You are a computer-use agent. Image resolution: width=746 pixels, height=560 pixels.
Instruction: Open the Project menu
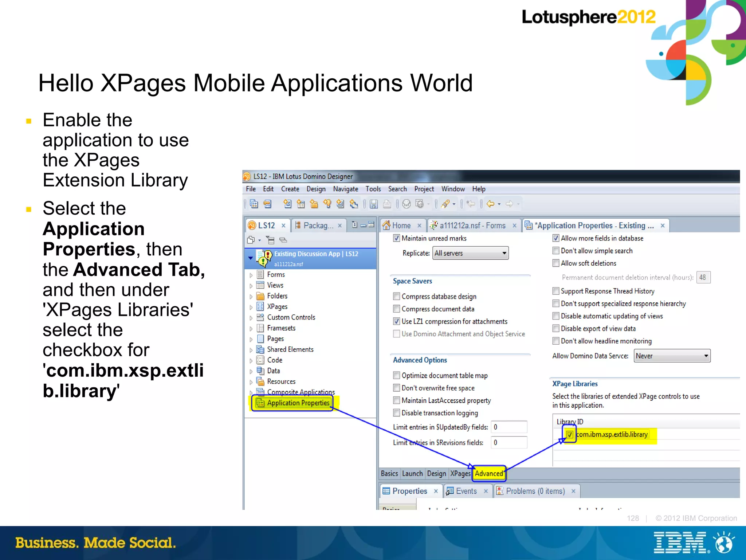pos(424,189)
